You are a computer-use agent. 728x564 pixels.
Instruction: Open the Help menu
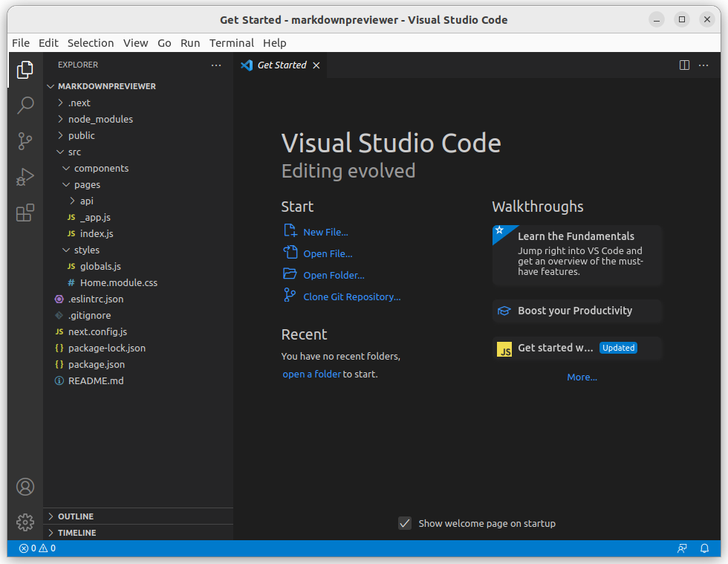(275, 43)
